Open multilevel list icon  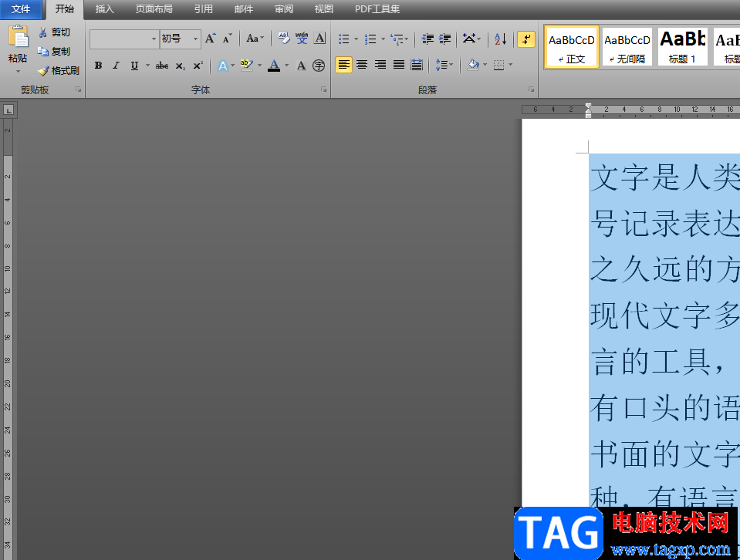(398, 39)
